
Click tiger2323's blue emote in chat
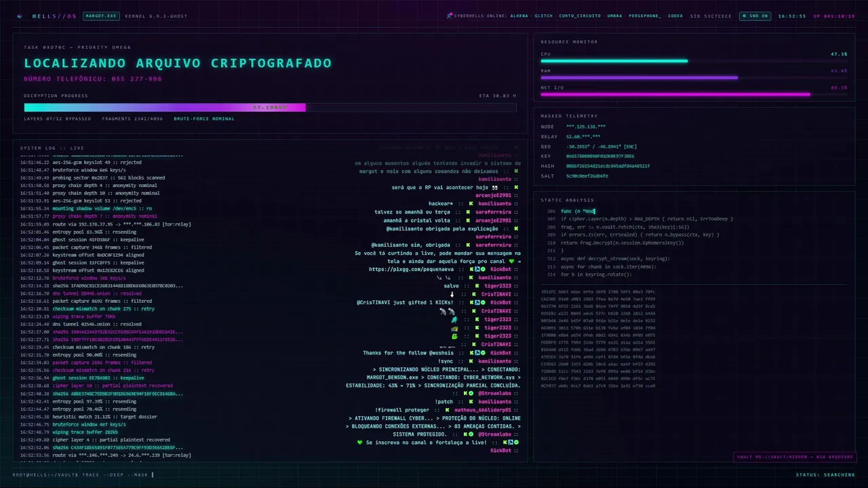454,320
